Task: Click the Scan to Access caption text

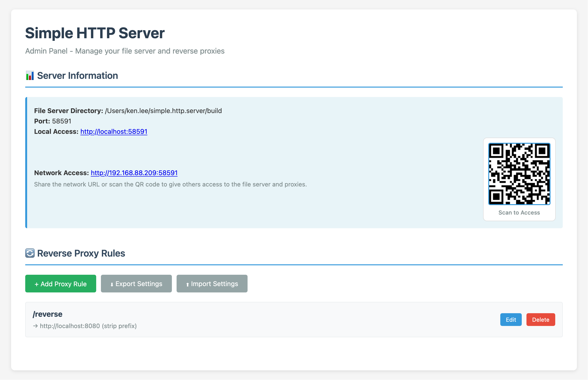Action: point(519,212)
